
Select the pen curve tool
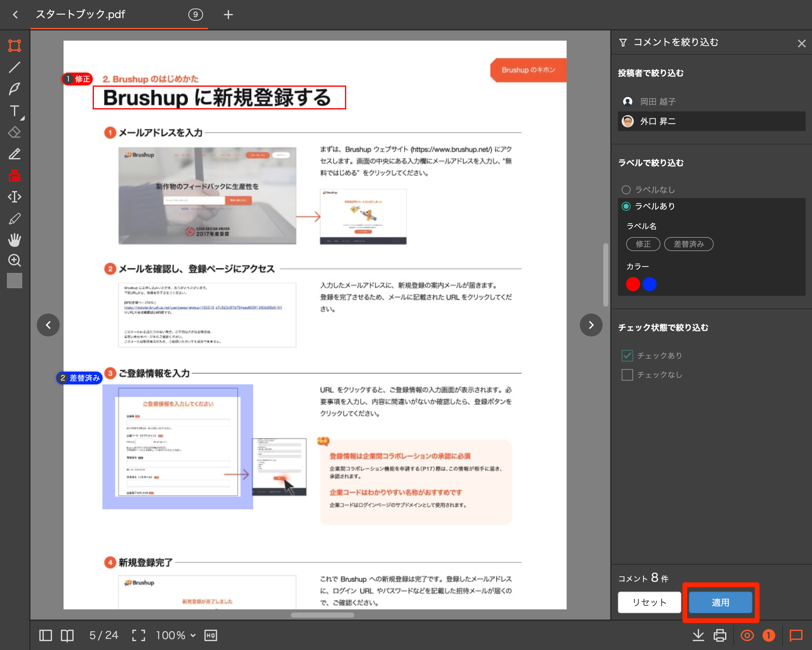(15, 89)
